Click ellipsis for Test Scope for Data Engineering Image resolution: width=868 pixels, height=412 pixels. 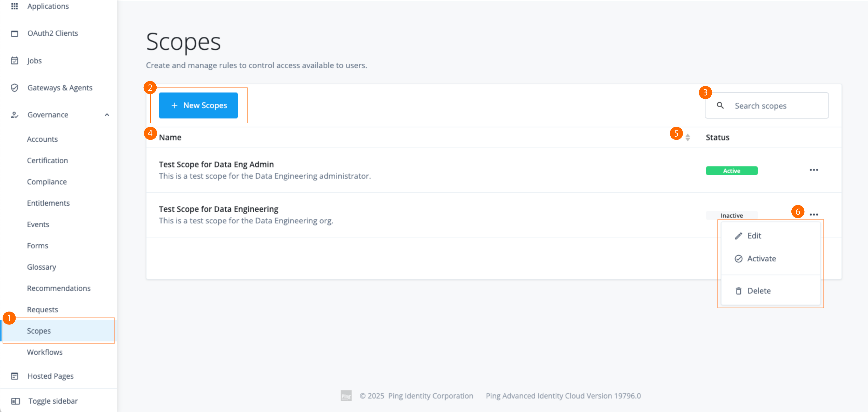814,215
